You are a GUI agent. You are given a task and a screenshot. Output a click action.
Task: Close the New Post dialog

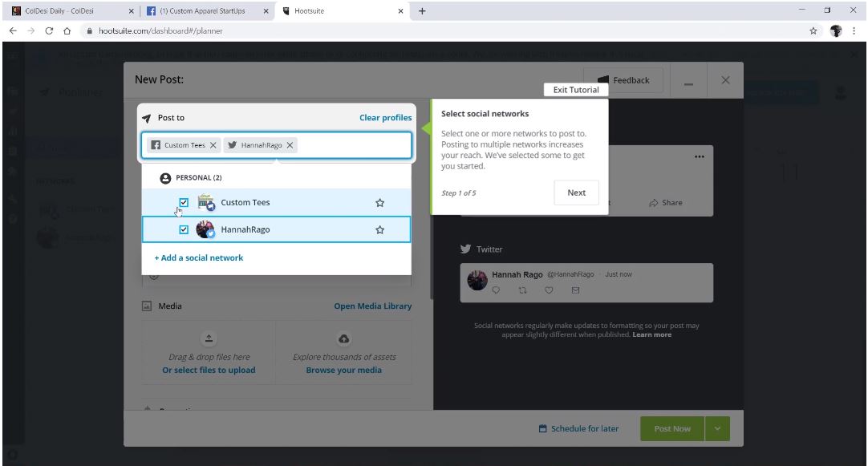point(725,80)
